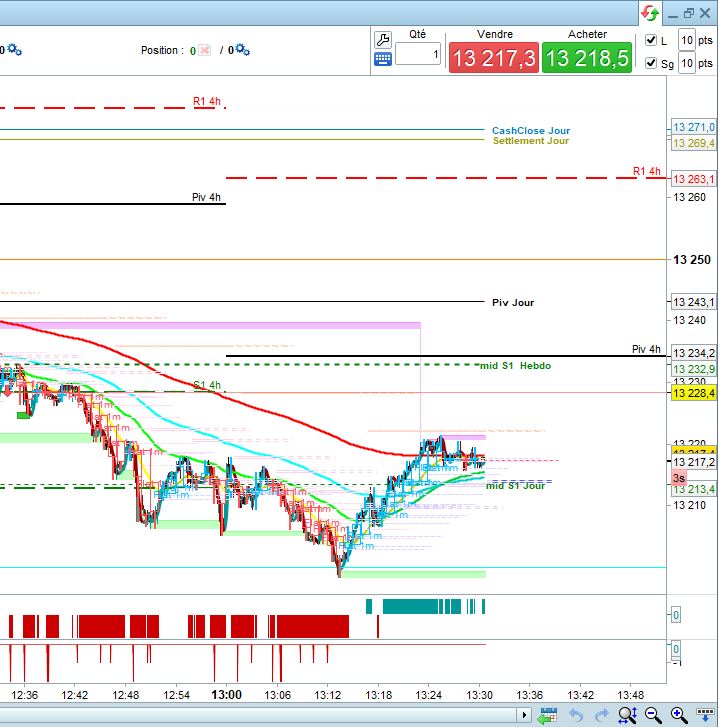Click the yellow 13 228,4 price label

pos(693,393)
